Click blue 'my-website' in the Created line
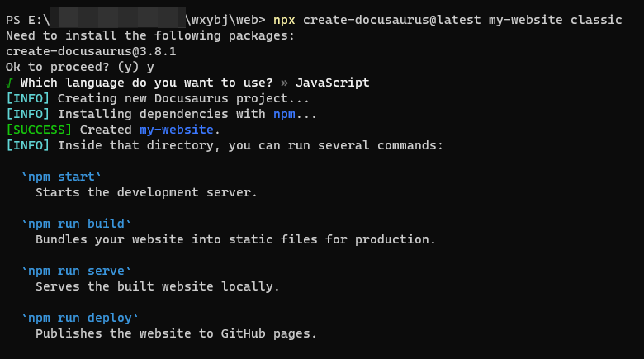Screen dimensions: 644x359 [x=176, y=130]
